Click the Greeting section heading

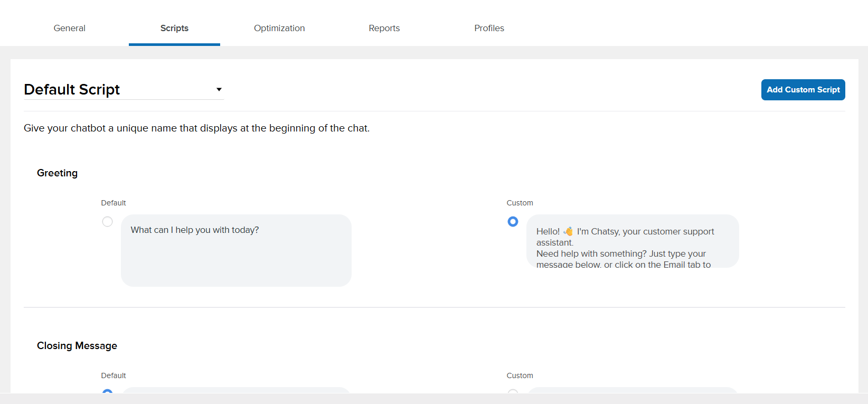[57, 173]
